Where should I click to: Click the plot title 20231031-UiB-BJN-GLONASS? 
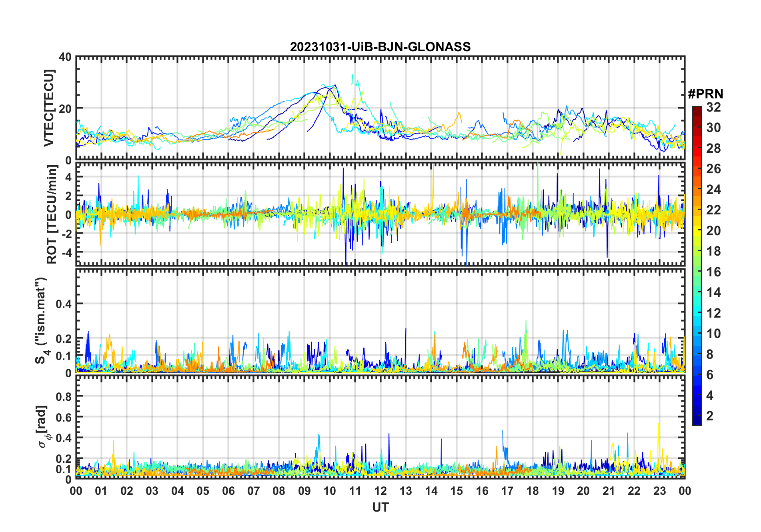pyautogui.click(x=380, y=47)
